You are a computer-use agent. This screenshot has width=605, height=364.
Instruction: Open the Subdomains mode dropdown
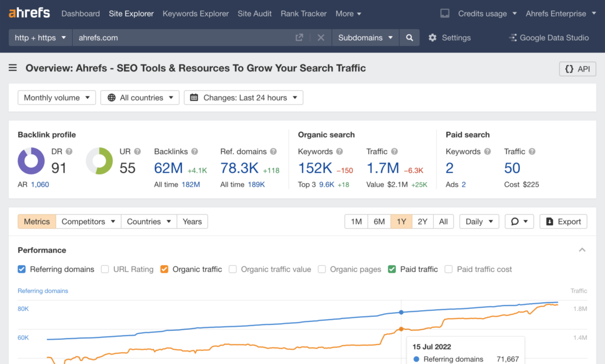365,37
